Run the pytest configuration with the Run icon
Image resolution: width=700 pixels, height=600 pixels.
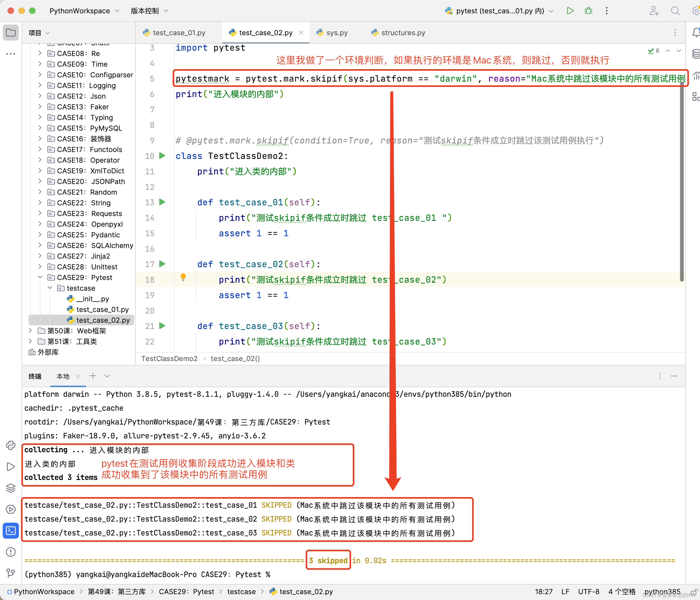coord(570,11)
